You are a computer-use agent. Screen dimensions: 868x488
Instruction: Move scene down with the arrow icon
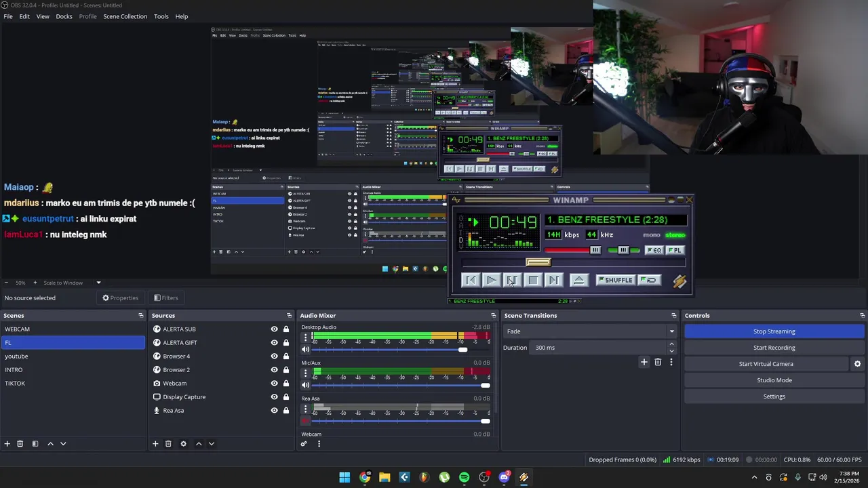[x=63, y=444]
